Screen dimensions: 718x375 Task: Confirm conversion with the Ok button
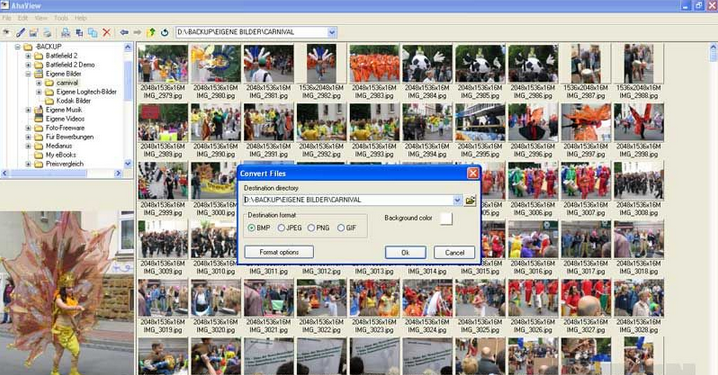tap(405, 252)
